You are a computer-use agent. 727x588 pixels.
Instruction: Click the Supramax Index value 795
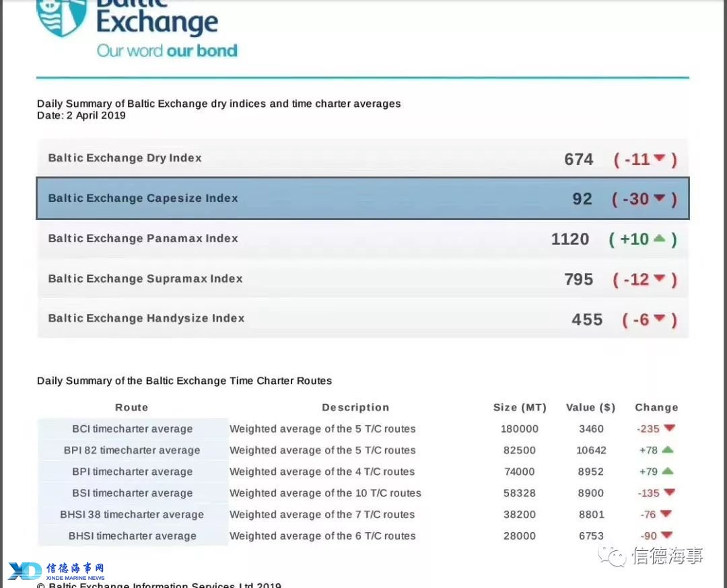click(579, 279)
